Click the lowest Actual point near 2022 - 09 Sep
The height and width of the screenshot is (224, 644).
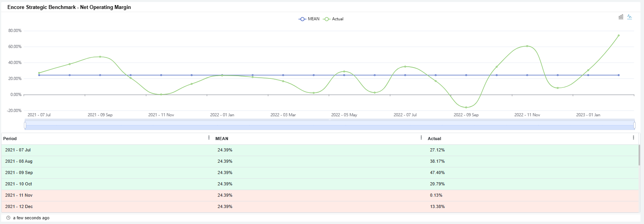click(466, 107)
